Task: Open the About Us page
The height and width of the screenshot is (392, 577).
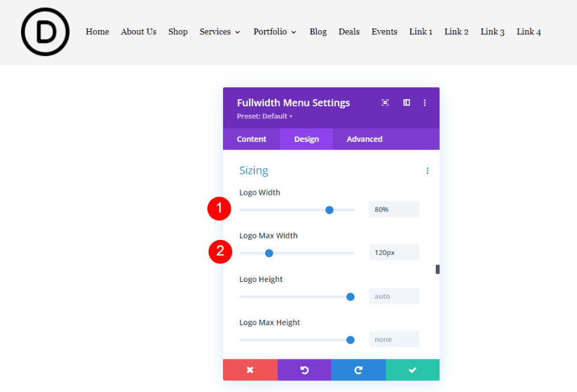Action: point(138,31)
